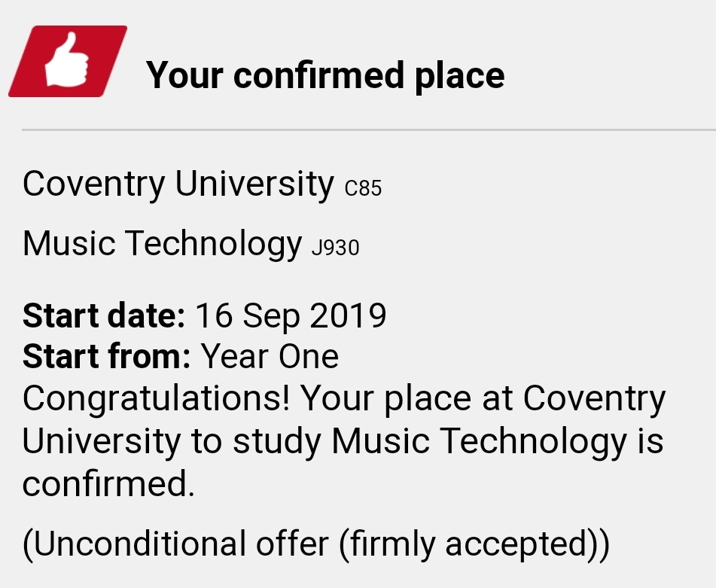The height and width of the screenshot is (588, 716).
Task: Select the "Year One" value
Action: (x=270, y=356)
